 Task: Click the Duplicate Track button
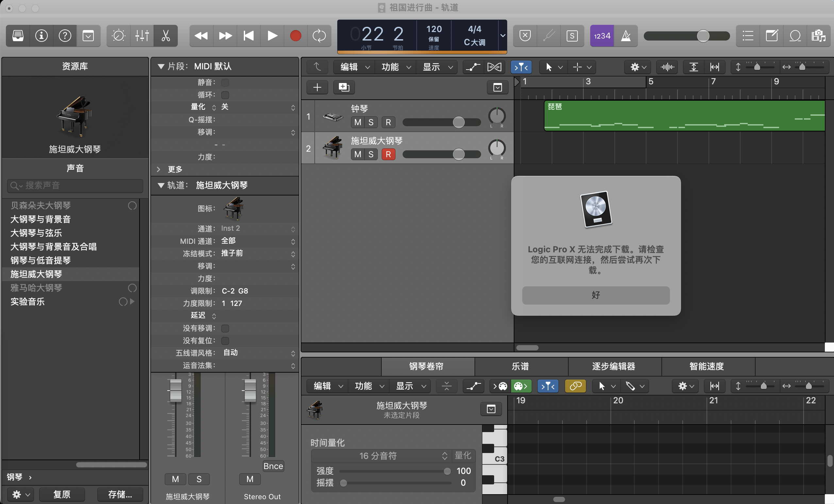[343, 87]
